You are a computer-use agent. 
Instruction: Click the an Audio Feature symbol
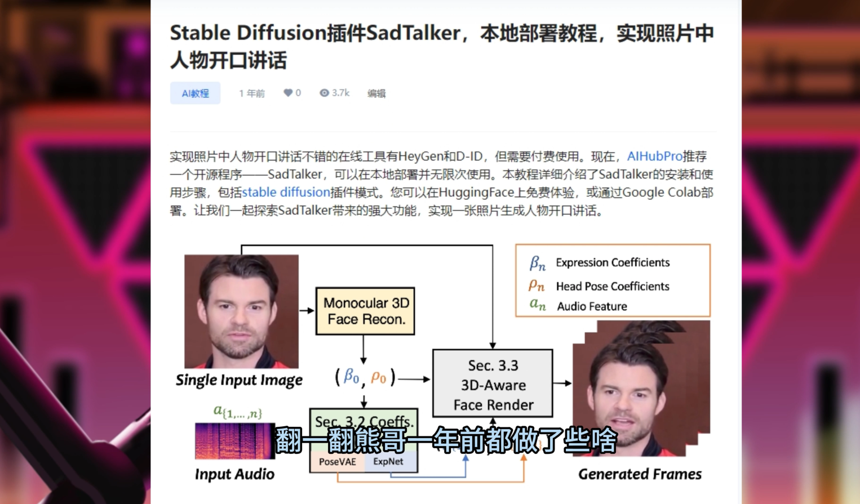tap(536, 305)
